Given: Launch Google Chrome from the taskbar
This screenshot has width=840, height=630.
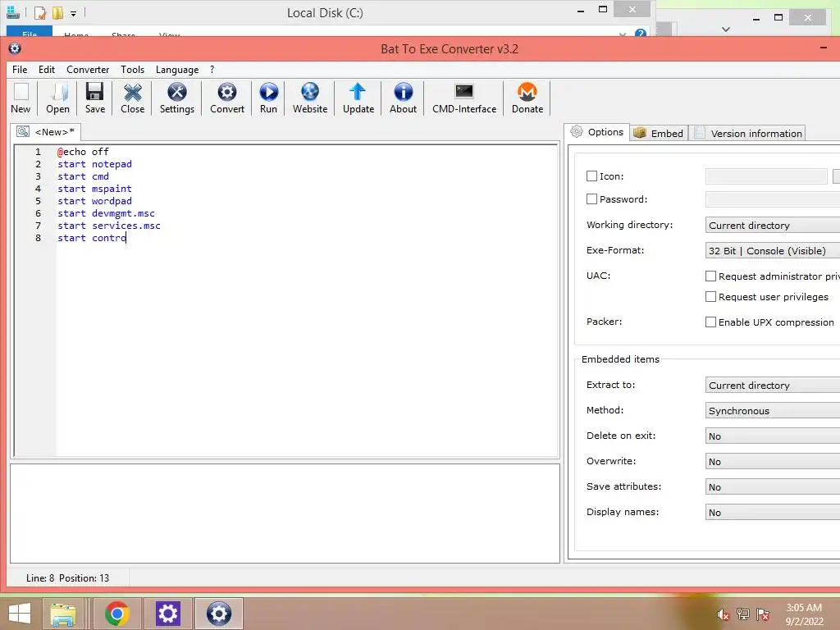Looking at the screenshot, I should (x=117, y=614).
